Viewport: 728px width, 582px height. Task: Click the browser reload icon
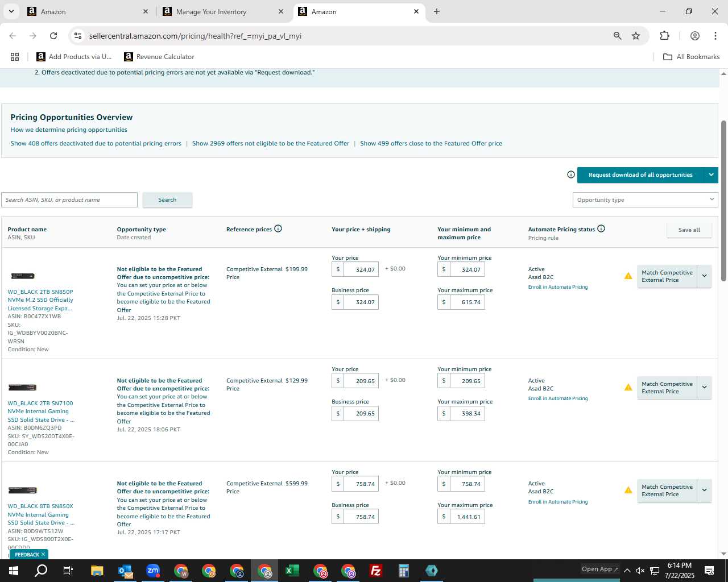pos(53,36)
